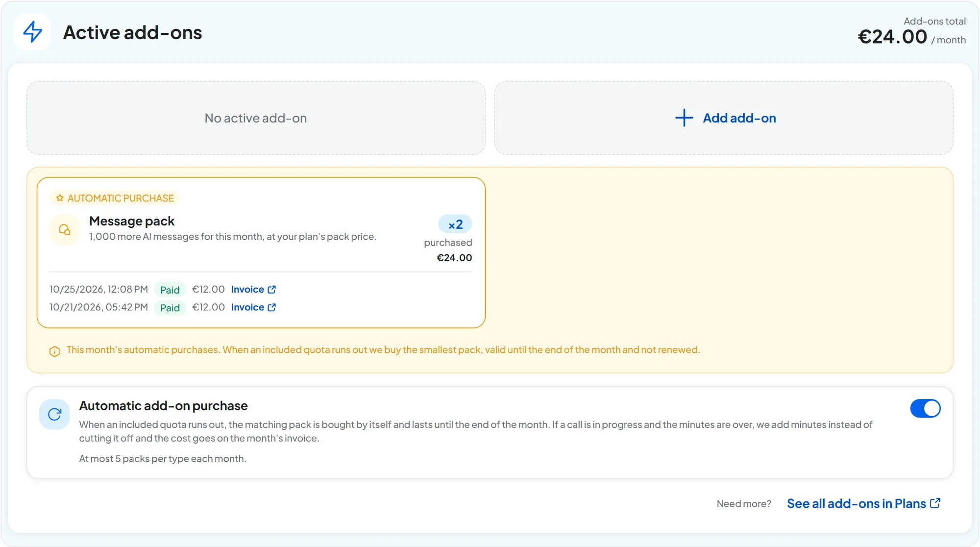Click the purchased €24.00 amount in card
The image size is (980, 547).
point(454,258)
